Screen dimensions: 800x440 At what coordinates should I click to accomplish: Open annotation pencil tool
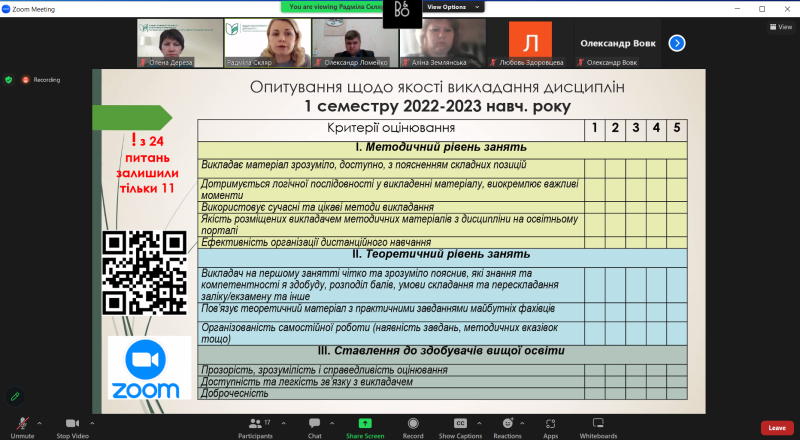coord(15,396)
